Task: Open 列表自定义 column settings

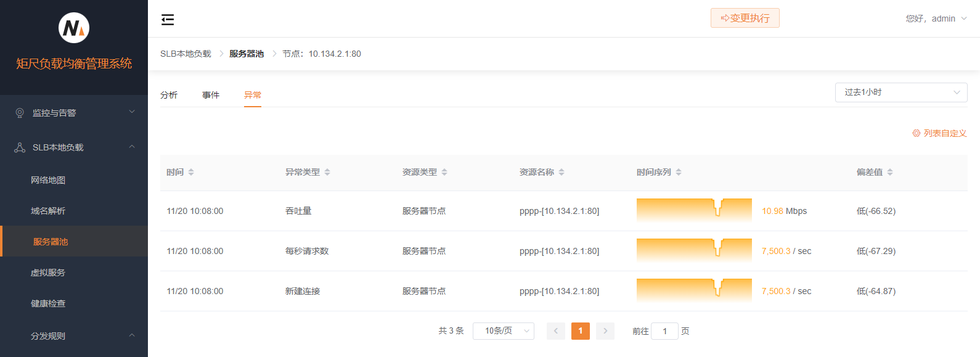Action: tap(939, 133)
